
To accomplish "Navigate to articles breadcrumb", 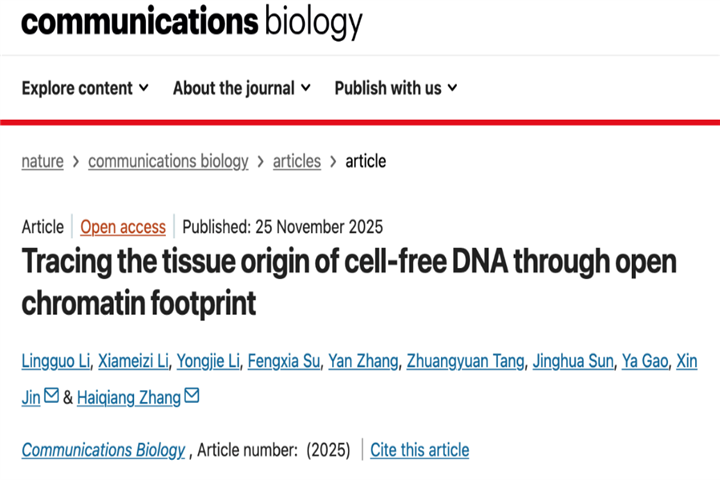I will click(297, 161).
